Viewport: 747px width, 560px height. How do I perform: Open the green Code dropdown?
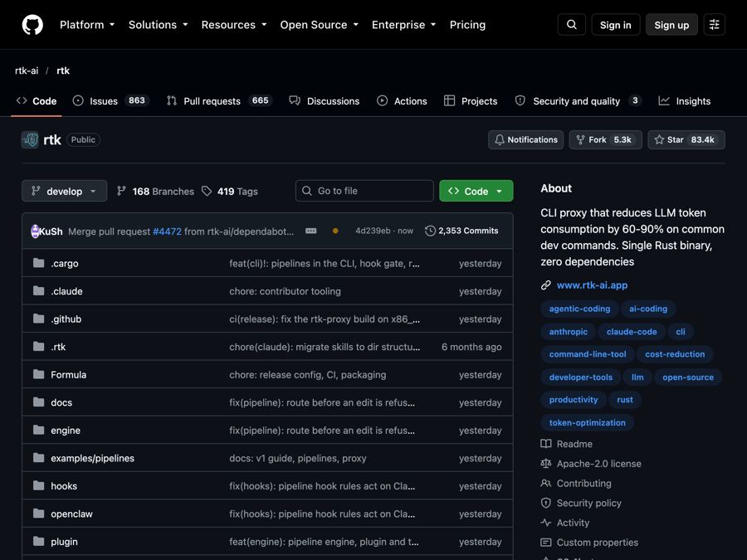(x=476, y=191)
